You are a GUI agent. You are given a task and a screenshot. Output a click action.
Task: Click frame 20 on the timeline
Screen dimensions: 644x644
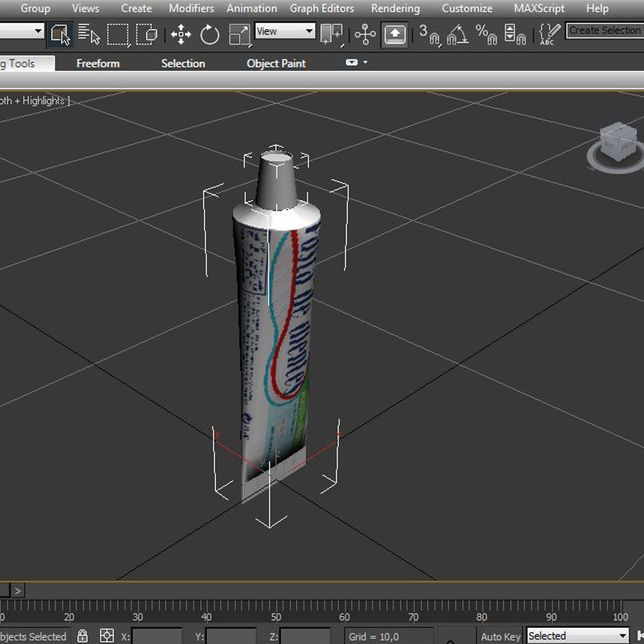(x=69, y=617)
